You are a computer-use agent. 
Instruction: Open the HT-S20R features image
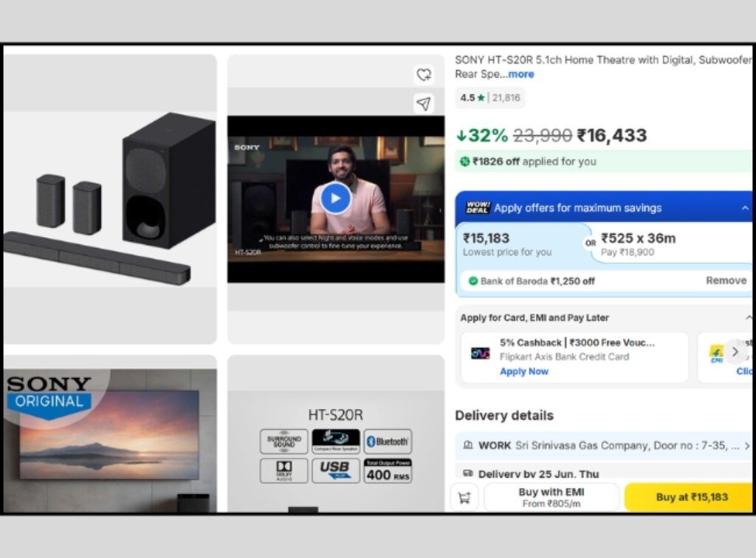[336, 434]
